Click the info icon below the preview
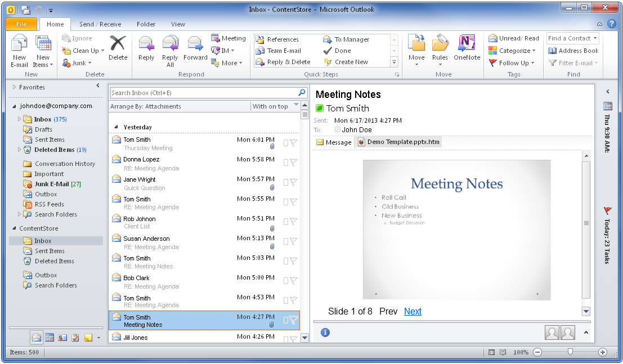Viewport: 623px width, 364px height. coord(325,332)
